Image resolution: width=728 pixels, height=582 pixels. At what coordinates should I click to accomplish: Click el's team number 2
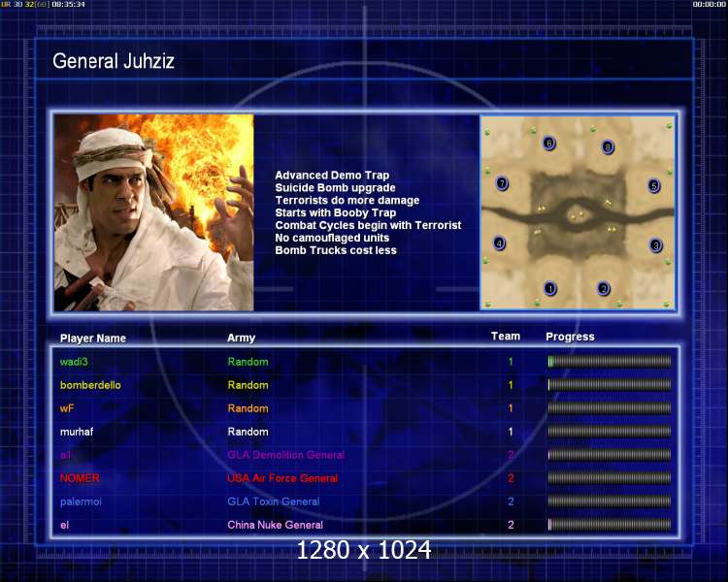(511, 525)
